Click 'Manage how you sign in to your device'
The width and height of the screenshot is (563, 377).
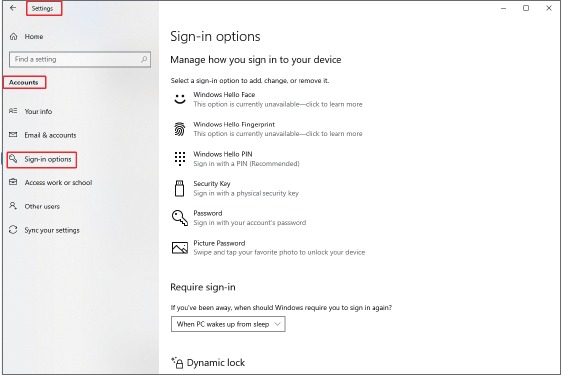click(x=256, y=60)
